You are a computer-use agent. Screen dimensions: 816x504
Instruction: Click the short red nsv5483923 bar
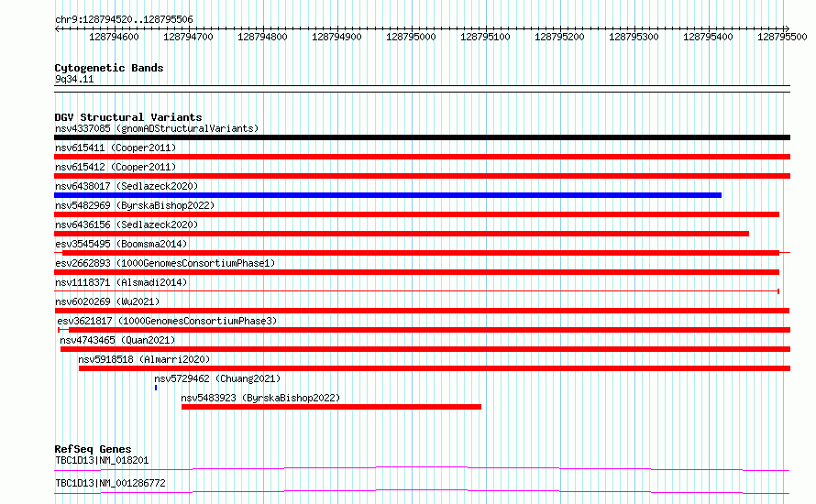(332, 407)
